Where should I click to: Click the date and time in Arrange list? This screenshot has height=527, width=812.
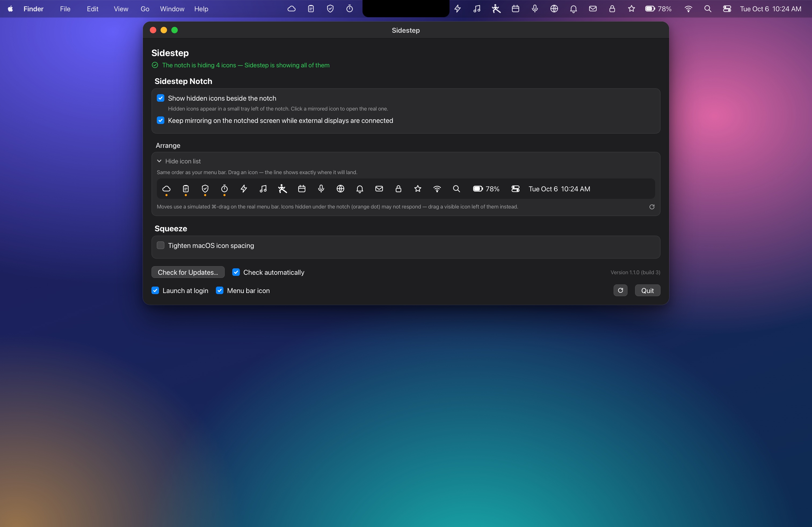point(559,189)
